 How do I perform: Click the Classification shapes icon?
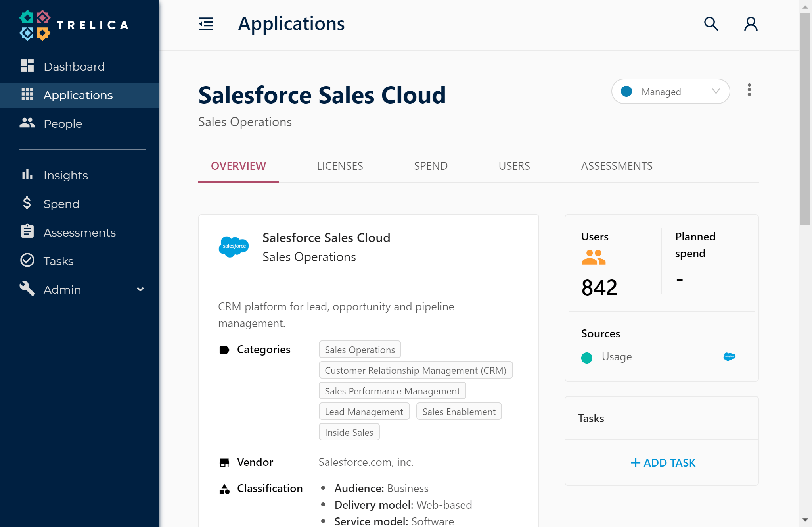(x=224, y=489)
